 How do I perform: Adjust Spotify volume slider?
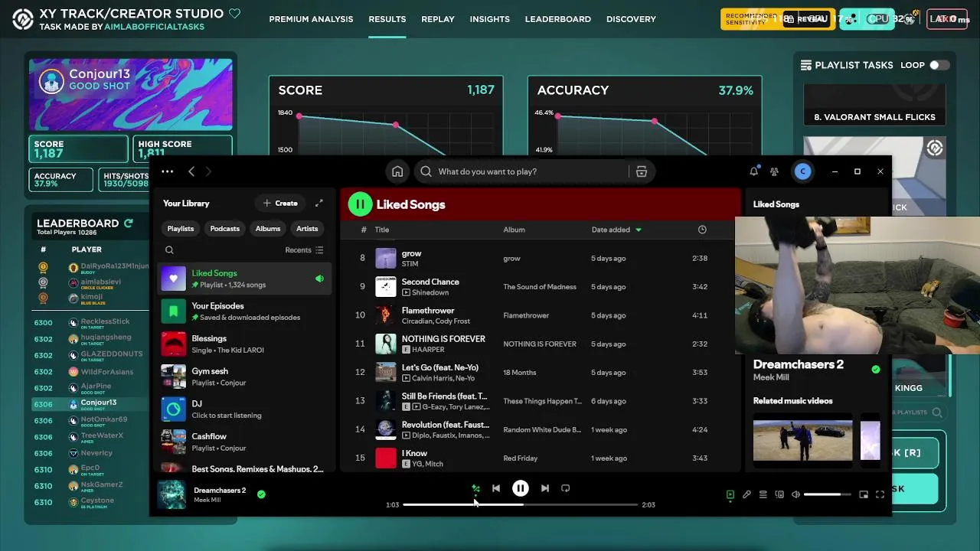(x=827, y=495)
